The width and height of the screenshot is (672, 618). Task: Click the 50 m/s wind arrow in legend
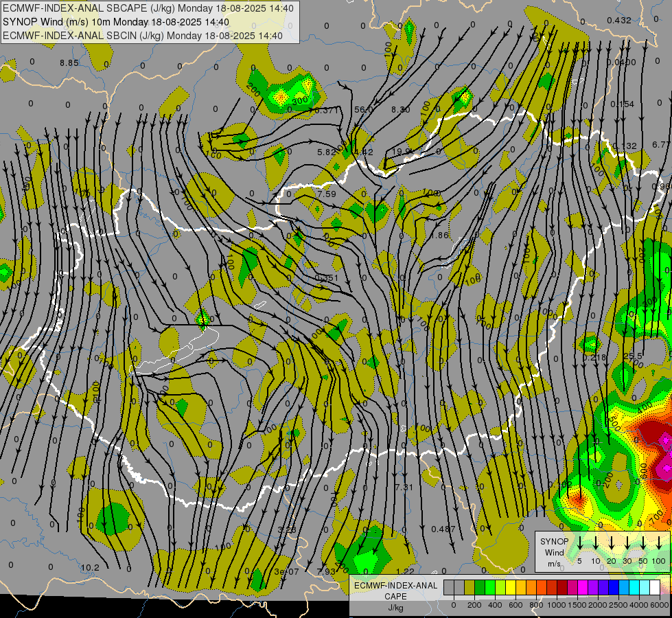pos(643,543)
